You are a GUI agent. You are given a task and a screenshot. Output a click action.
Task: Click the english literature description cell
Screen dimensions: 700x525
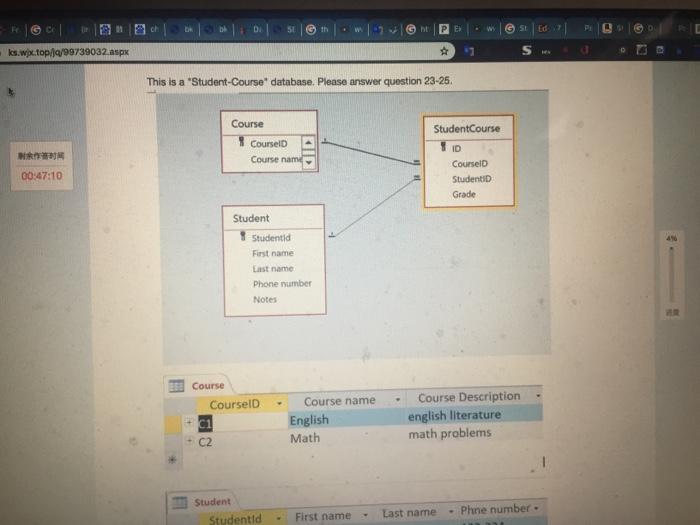point(475,415)
